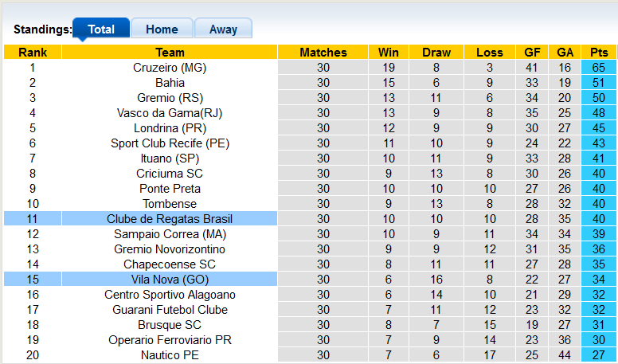
Task: Open Cruzeiro (MG) team link
Action: [x=170, y=68]
